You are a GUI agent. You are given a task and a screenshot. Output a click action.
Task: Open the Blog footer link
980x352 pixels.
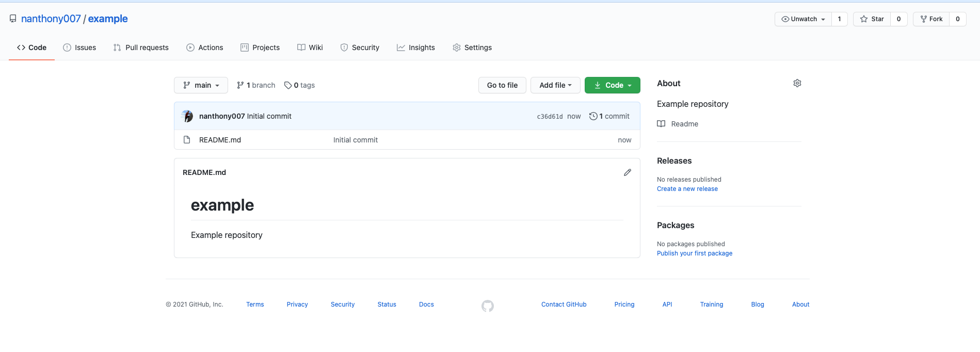click(758, 305)
